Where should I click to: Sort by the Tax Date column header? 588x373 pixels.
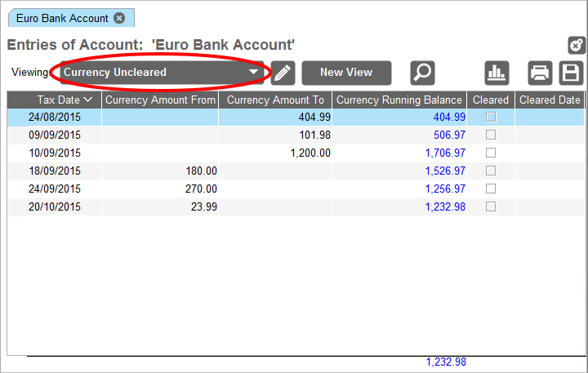tap(55, 100)
